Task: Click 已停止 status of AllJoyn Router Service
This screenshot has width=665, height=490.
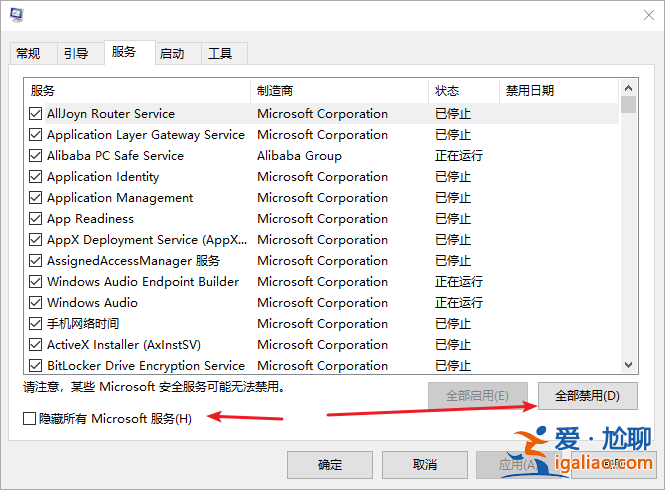Action: tap(453, 114)
